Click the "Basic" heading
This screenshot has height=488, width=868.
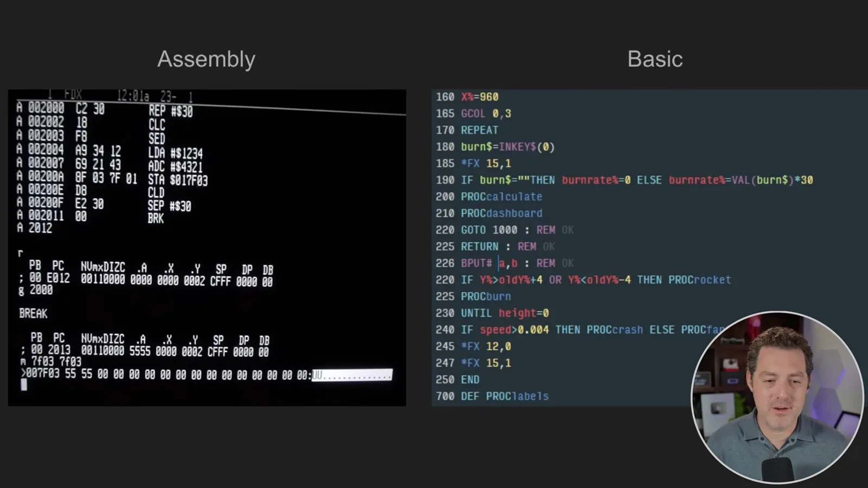point(655,59)
